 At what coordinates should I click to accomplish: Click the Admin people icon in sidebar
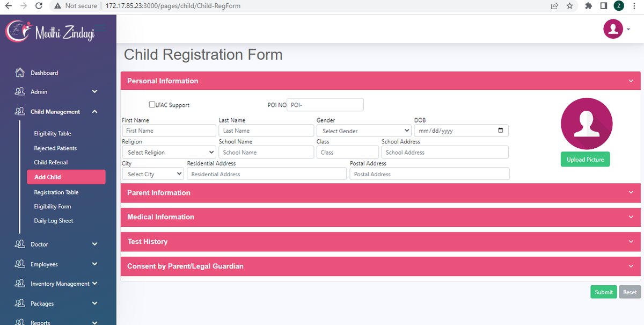click(x=20, y=92)
